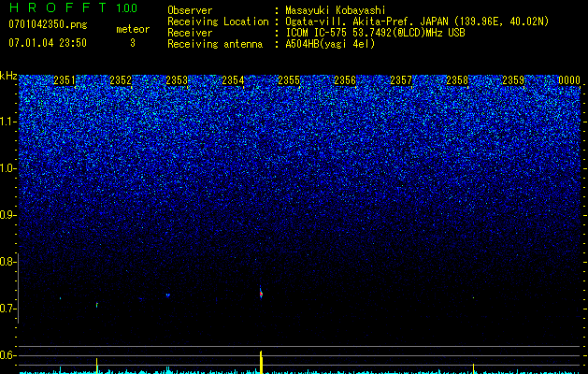Screen dimensions: 588x374
Task: Click the 2351 time marker
Action: point(65,80)
